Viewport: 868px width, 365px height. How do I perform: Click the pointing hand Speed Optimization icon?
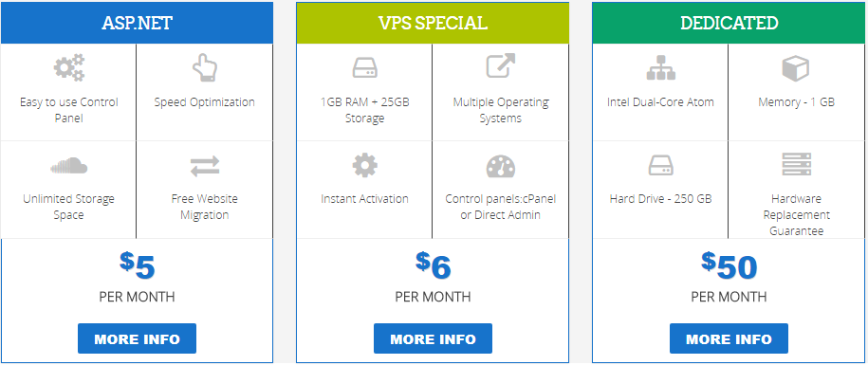204,68
